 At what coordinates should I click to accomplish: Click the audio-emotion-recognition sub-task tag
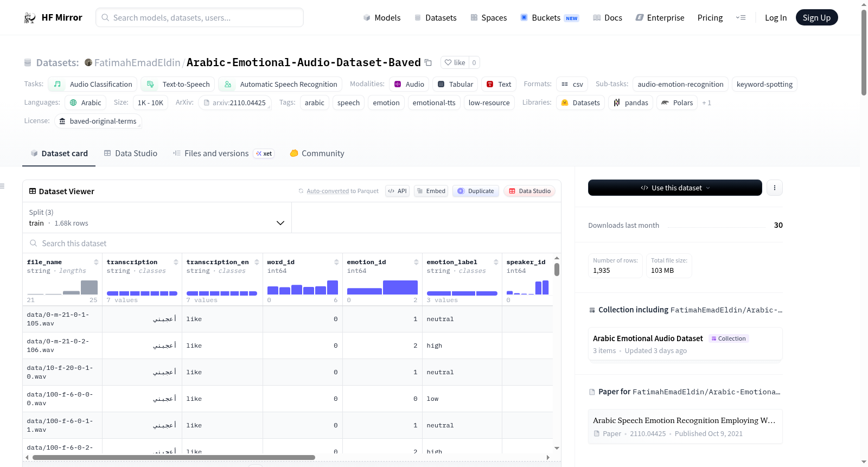click(x=680, y=84)
